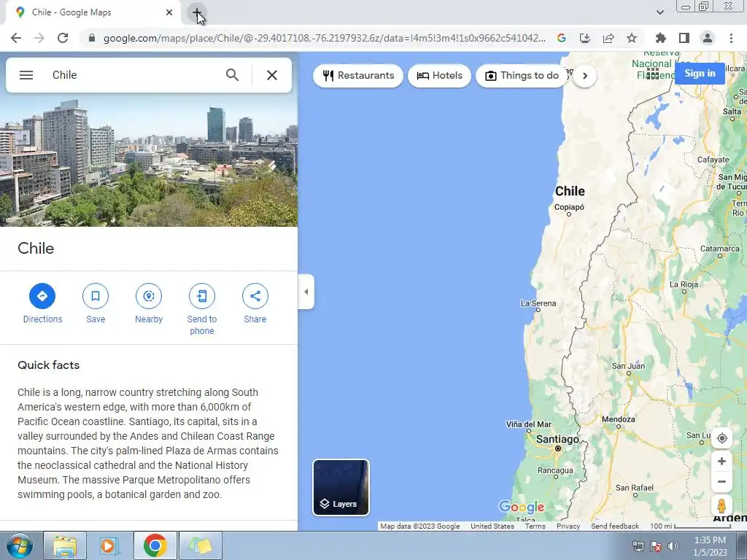
Task: Click Viña del Mar map label
Action: (528, 424)
